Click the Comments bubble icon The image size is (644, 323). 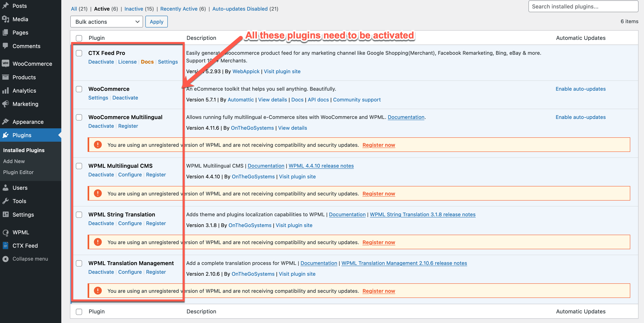click(6, 46)
